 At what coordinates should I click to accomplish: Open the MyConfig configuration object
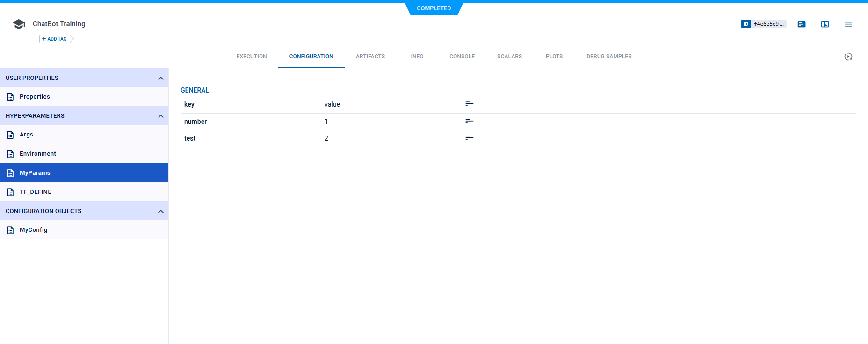click(x=33, y=230)
